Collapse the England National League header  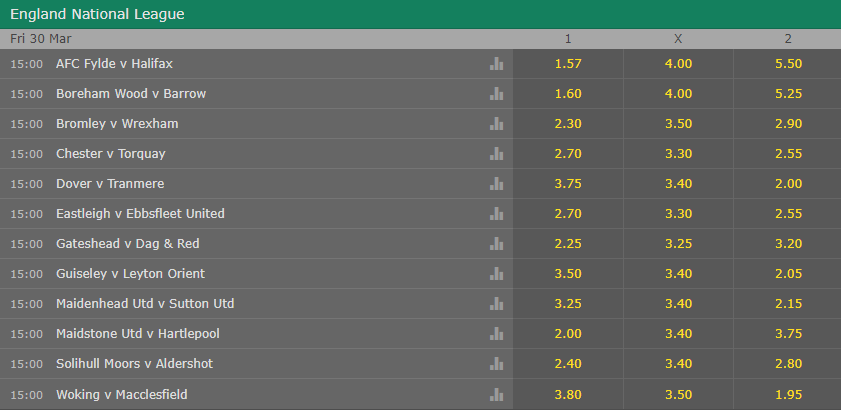[x=420, y=14]
